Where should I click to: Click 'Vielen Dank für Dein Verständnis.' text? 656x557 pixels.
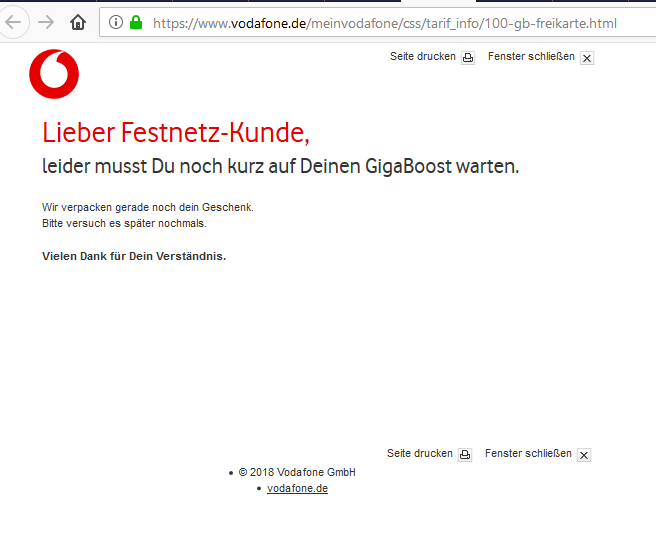(x=134, y=256)
